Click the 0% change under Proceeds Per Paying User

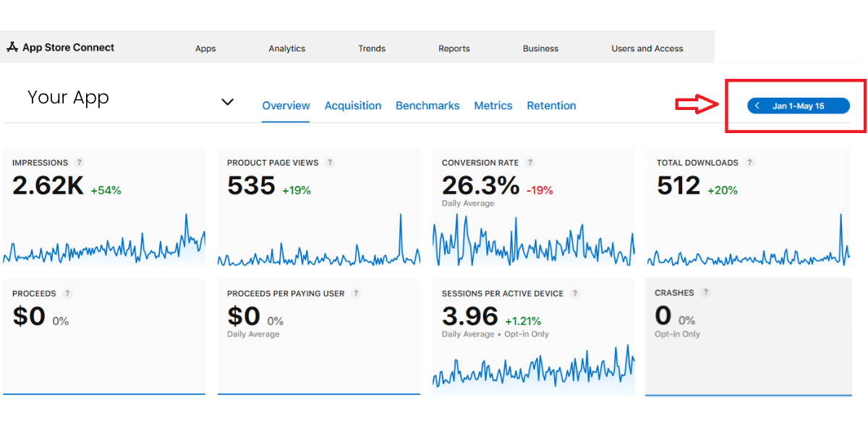click(276, 321)
